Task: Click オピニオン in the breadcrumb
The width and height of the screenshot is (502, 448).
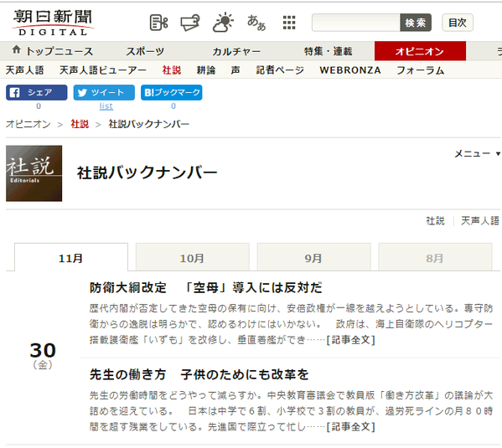Action: click(28, 124)
